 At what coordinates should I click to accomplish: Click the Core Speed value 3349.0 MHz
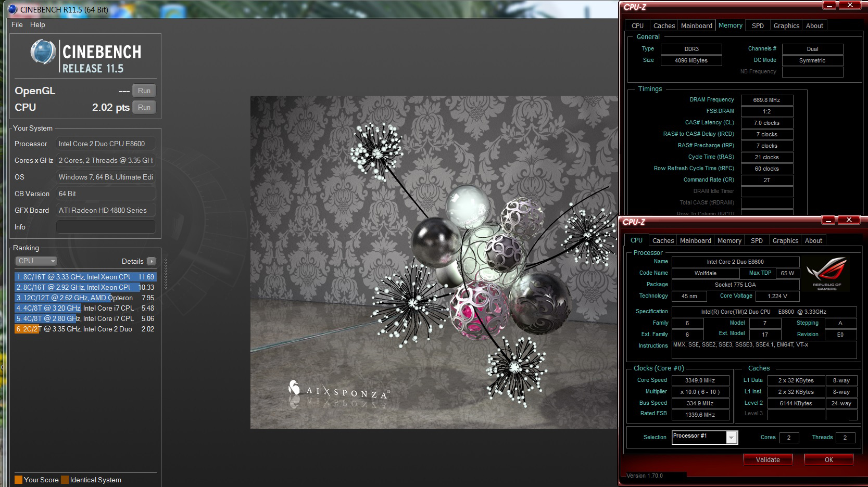coord(700,380)
